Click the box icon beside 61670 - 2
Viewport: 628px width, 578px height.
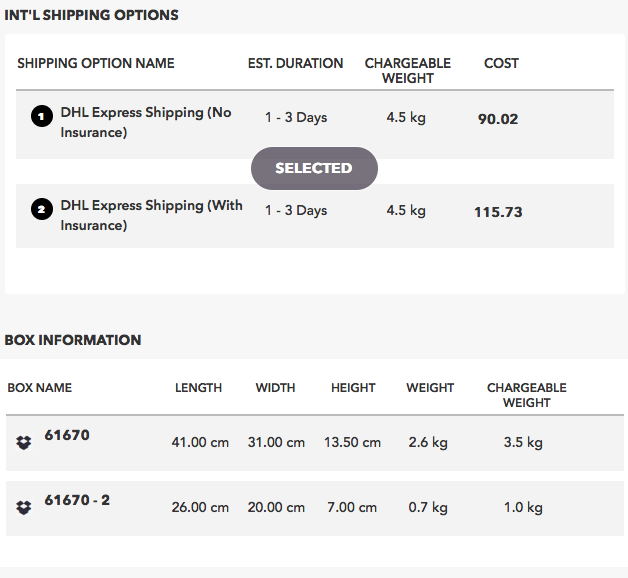point(24,508)
